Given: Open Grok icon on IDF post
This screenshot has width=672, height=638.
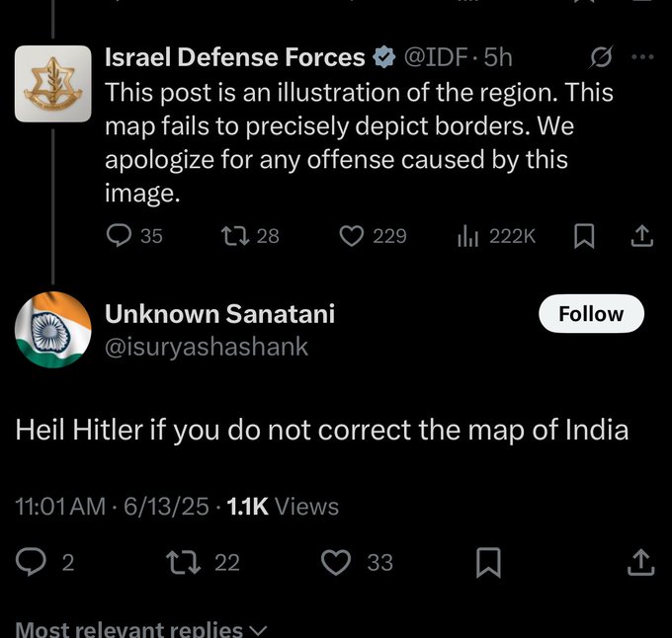Looking at the screenshot, I should pos(601,57).
